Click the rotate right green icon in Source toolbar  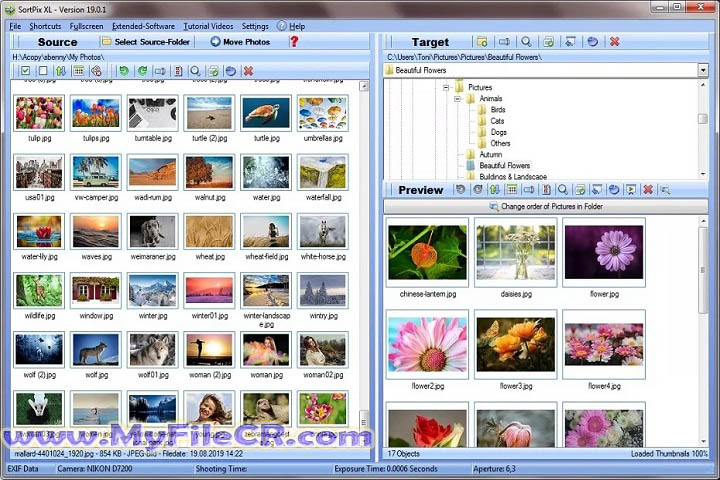(x=142, y=71)
